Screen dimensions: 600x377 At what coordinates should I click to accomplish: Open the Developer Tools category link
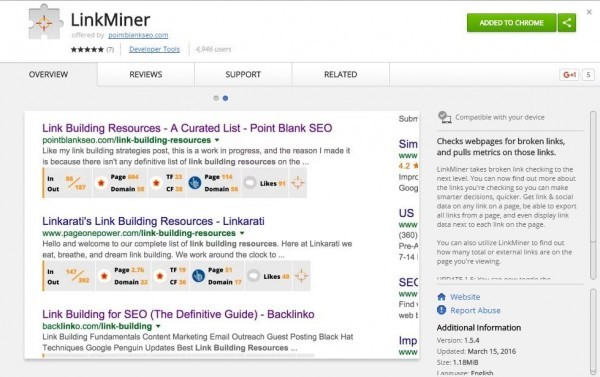[x=154, y=49]
